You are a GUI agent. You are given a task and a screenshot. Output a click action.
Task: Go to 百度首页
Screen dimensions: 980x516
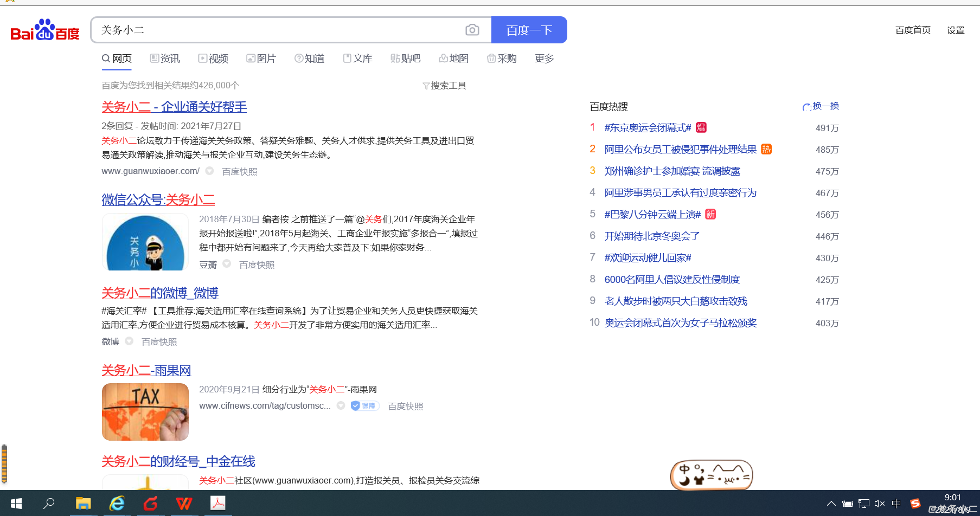pyautogui.click(x=913, y=30)
